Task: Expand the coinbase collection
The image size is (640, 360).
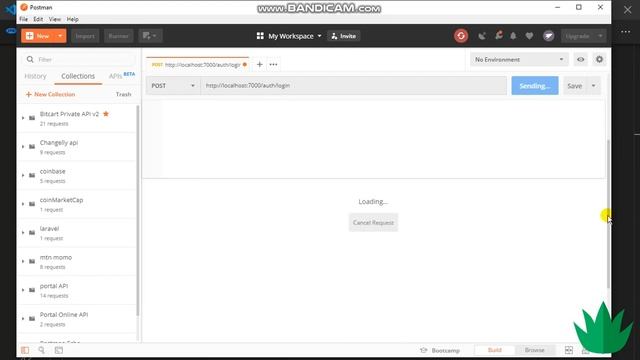Action: tap(23, 175)
